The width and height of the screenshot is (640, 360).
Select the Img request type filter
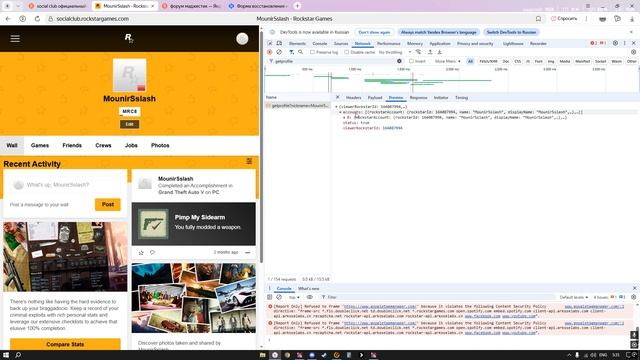(x=551, y=61)
